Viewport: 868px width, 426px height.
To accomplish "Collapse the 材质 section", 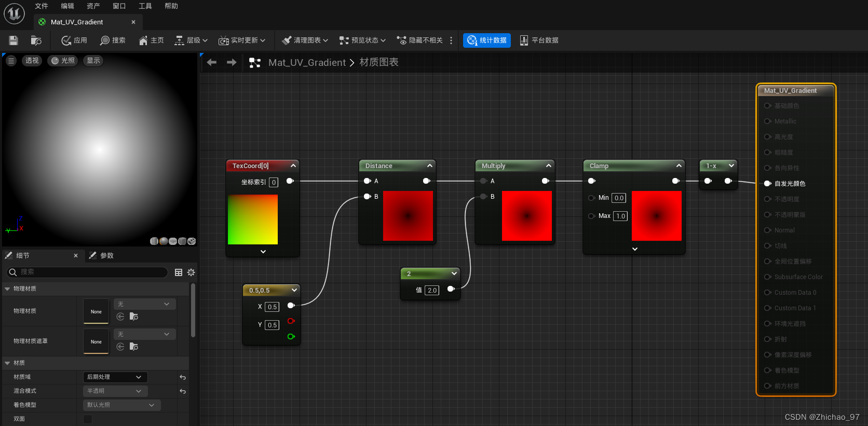I will (x=7, y=363).
